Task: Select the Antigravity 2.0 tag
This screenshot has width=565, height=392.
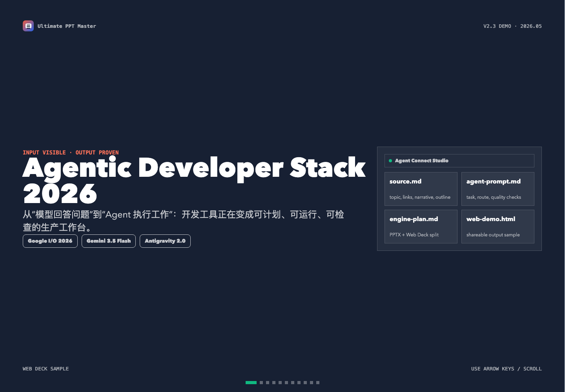Action: point(165,241)
